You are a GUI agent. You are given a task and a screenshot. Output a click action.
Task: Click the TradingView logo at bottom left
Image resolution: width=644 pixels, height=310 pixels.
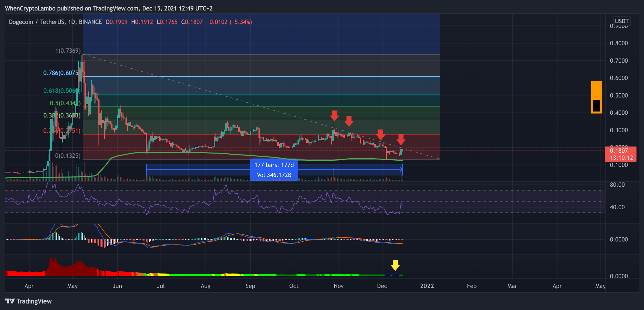pyautogui.click(x=28, y=301)
